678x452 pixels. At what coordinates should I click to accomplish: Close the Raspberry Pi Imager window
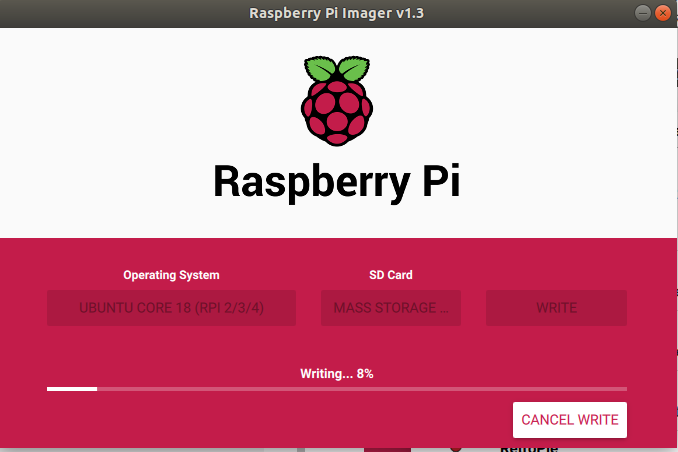[662, 13]
